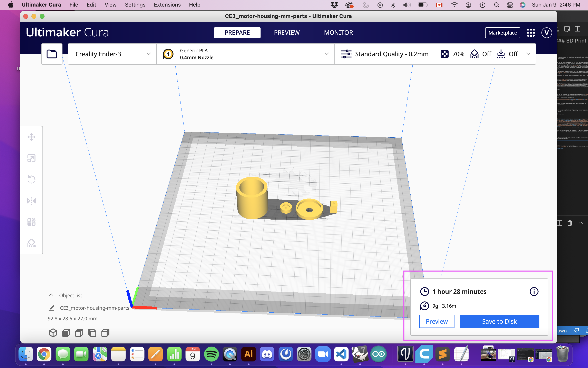Click the 9g · 3.16m material usage
588x368 pixels.
(x=444, y=306)
